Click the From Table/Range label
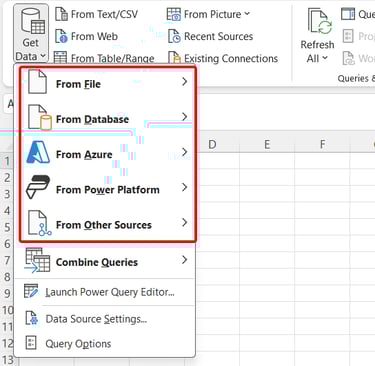 [113, 58]
